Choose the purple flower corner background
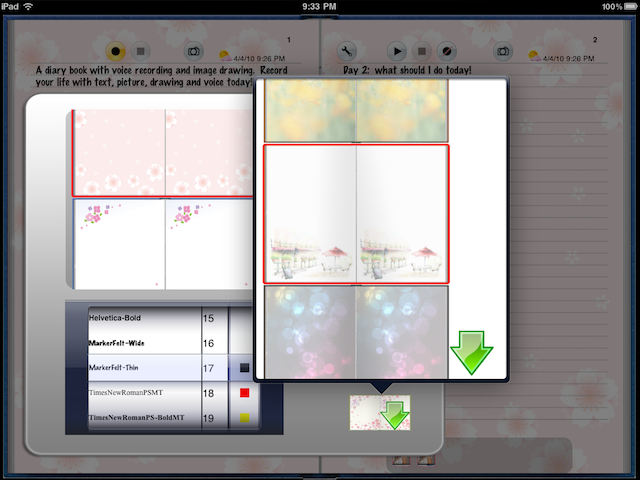 (x=165, y=243)
